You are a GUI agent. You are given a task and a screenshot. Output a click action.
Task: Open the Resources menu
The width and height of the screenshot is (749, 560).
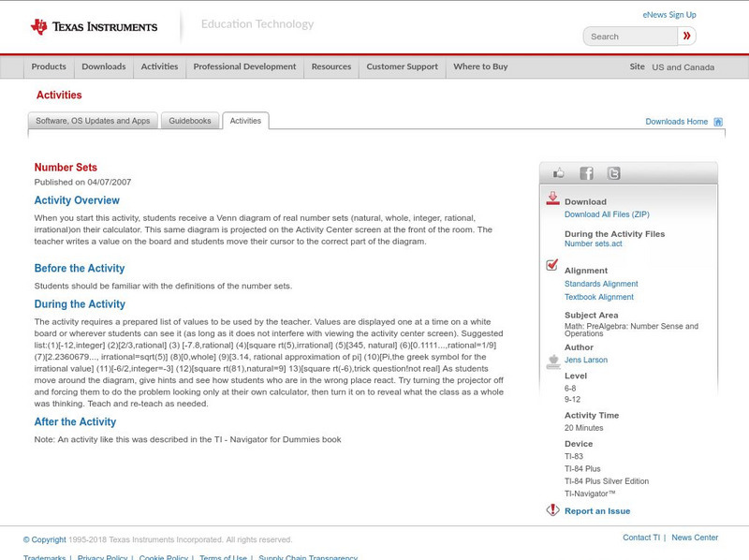coord(331,66)
